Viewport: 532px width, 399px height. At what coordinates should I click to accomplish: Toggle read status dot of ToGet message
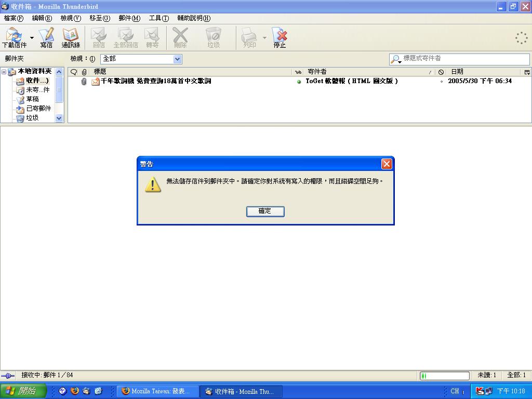coord(299,82)
